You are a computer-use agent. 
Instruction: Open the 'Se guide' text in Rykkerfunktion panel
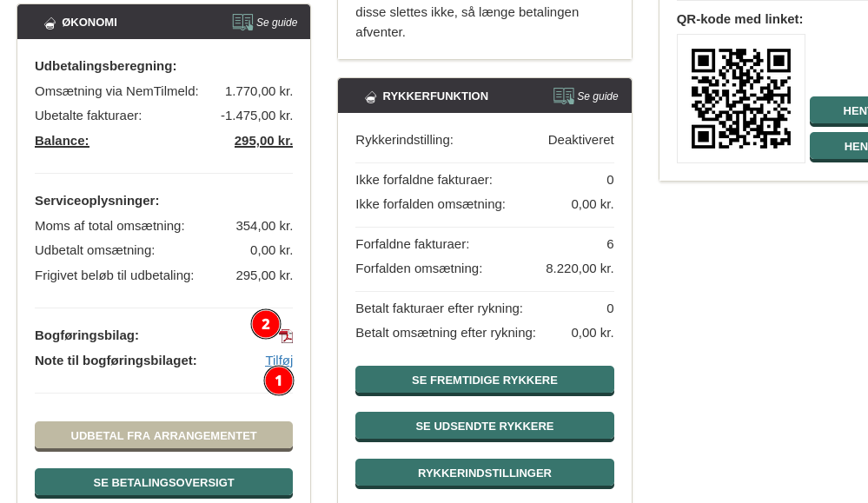598,96
